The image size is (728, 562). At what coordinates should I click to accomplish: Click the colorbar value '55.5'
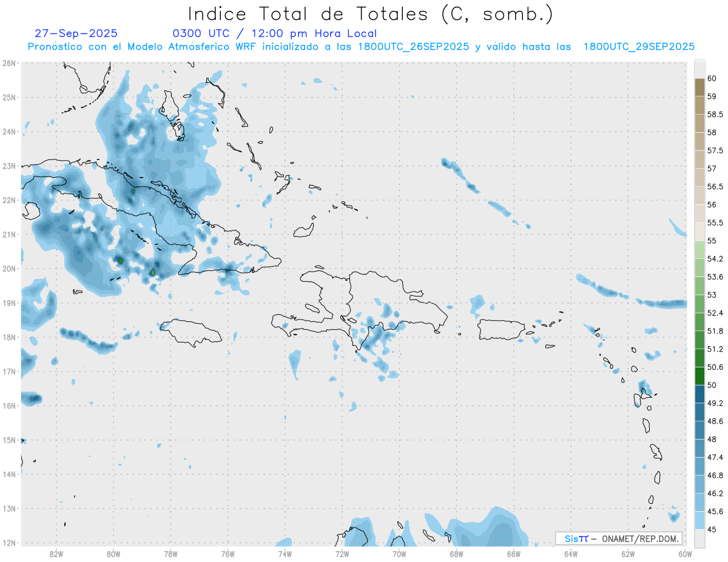pos(715,222)
